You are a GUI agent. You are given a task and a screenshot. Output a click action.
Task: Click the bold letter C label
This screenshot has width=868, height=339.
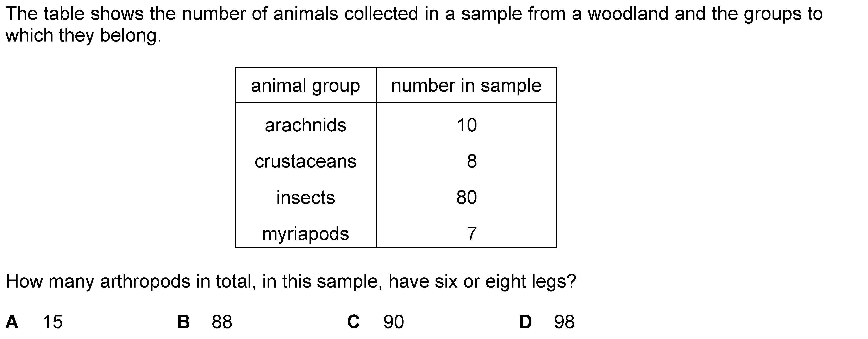(354, 322)
